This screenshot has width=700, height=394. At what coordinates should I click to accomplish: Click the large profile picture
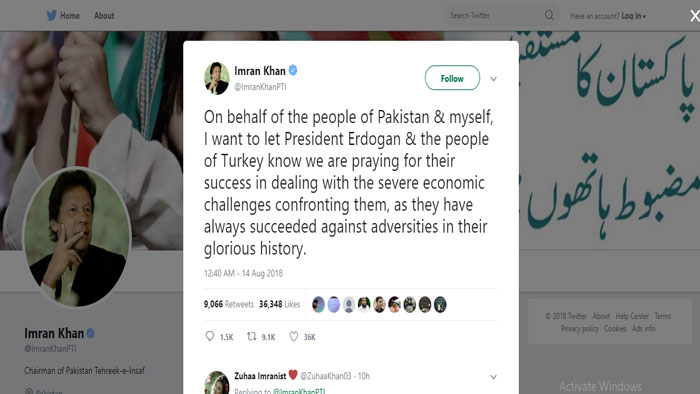click(x=77, y=237)
